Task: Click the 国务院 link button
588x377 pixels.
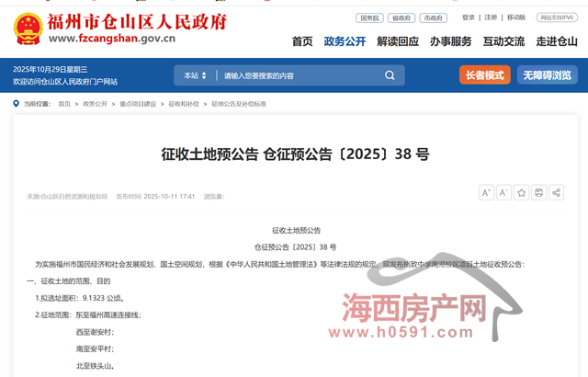Action: click(x=368, y=17)
